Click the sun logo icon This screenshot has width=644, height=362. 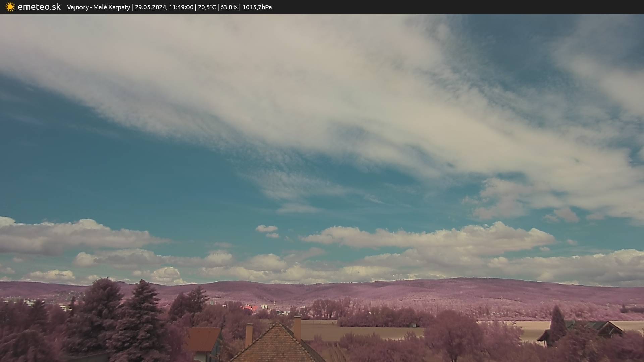click(x=10, y=7)
